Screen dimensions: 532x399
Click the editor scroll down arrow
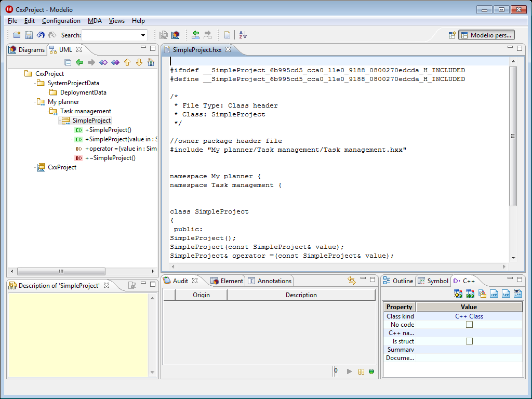tap(513, 258)
